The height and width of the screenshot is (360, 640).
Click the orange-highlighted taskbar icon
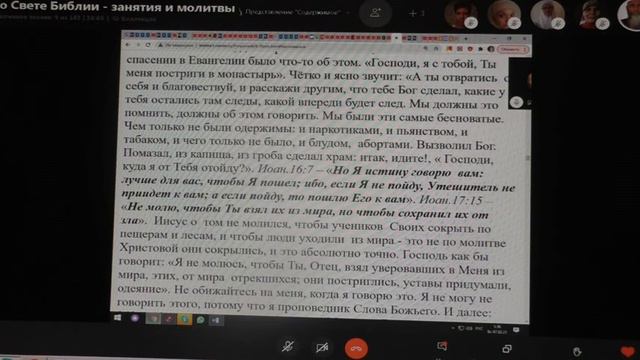click(184, 319)
